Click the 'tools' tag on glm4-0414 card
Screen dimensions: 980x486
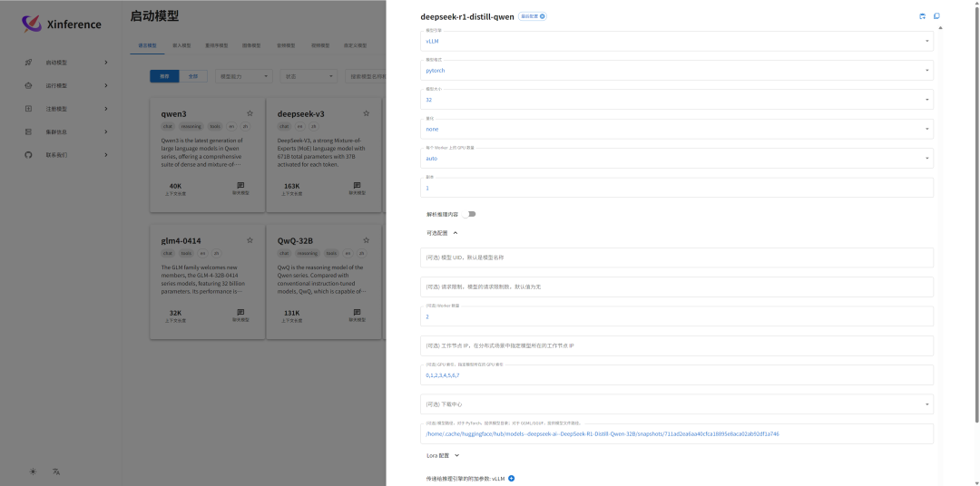[186, 253]
